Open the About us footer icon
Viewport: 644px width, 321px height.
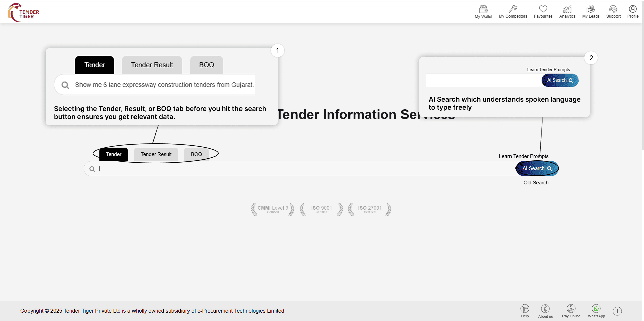[x=545, y=311]
